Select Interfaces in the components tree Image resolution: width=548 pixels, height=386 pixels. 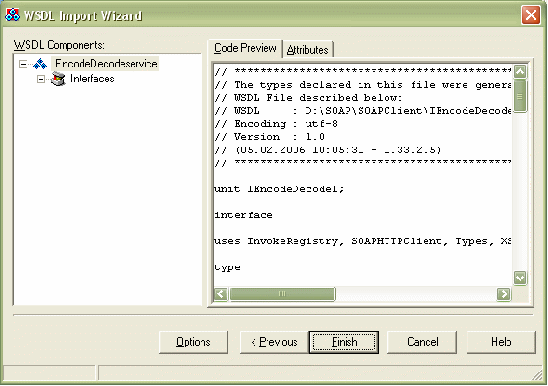click(x=92, y=79)
